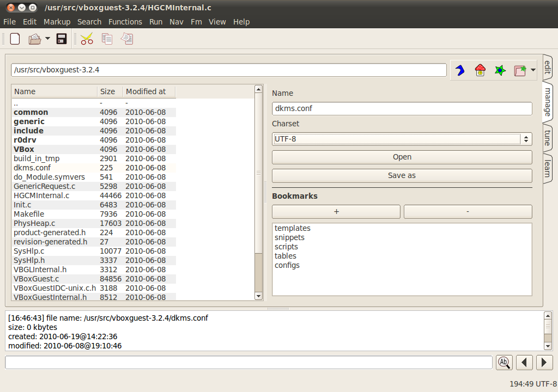Select the snippets bookmark
Image resolution: width=558 pixels, height=392 pixels.
click(x=289, y=237)
